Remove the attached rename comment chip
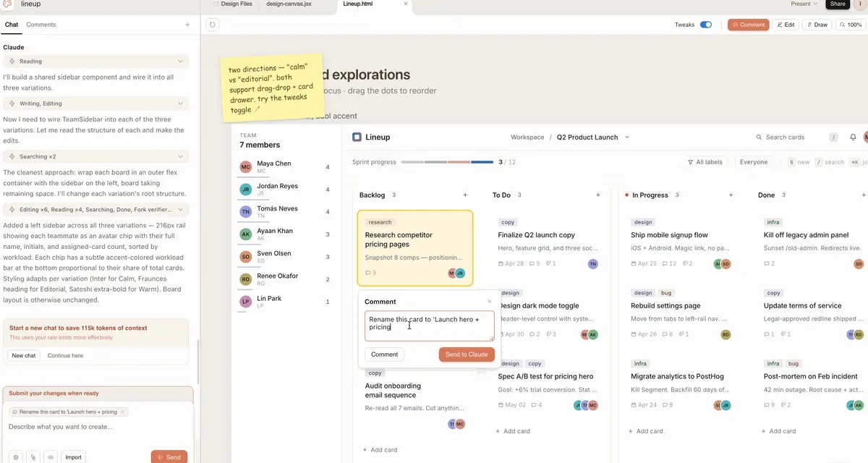Image resolution: width=868 pixels, height=463 pixels. coord(123,412)
